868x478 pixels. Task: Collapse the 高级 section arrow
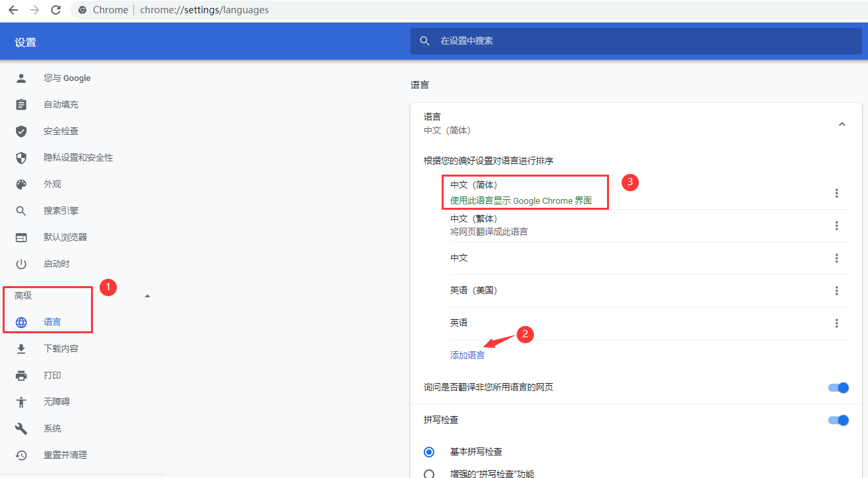pos(147,296)
